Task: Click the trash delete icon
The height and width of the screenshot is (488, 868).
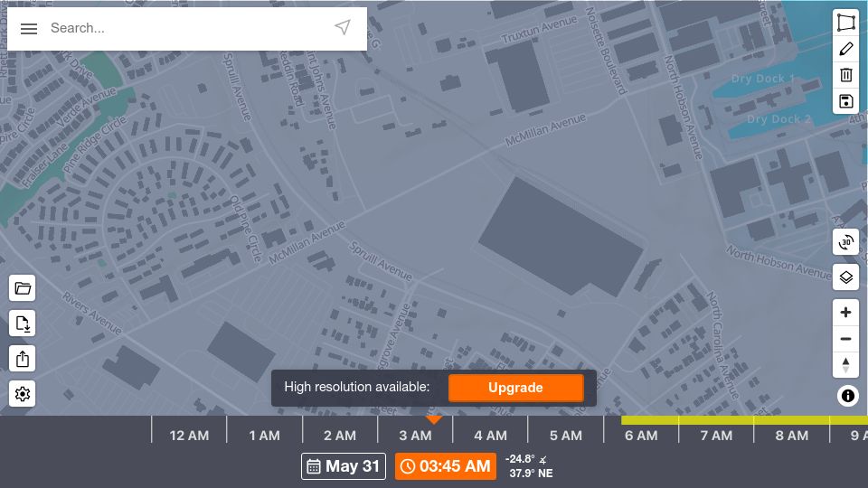Action: coord(846,75)
